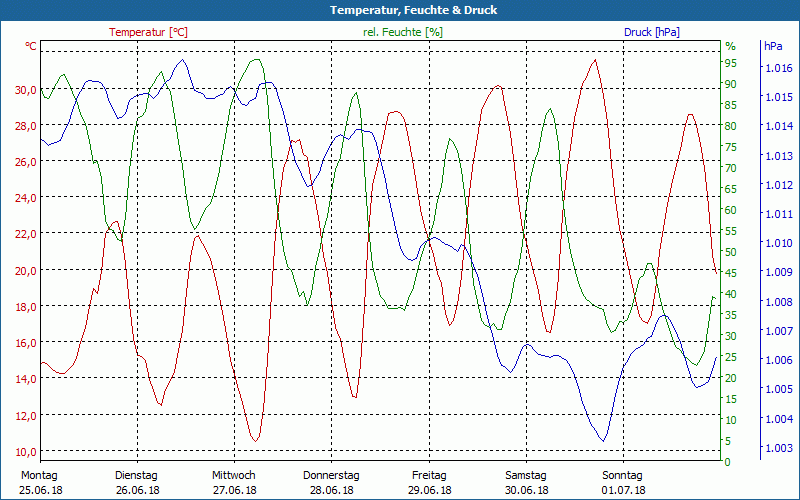The image size is (800, 500).
Task: Click the '1.003' pressure axis value
Action: pyautogui.click(x=779, y=448)
